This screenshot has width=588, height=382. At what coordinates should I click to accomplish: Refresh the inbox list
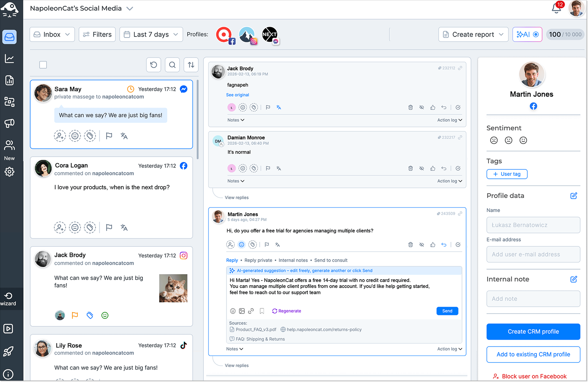[x=153, y=65]
